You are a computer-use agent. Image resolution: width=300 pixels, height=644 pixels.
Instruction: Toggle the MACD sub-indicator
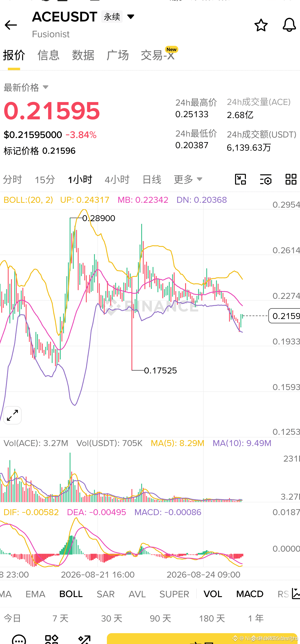[x=250, y=594]
